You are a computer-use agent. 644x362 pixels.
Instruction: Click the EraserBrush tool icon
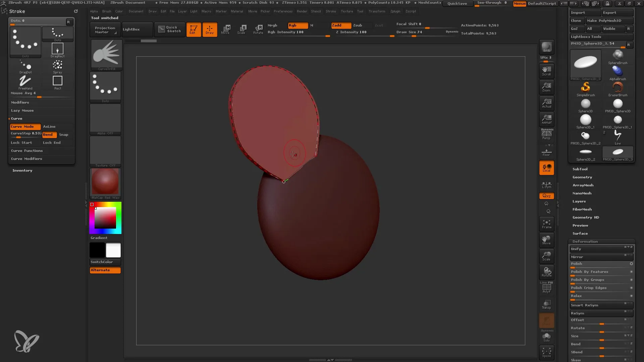[x=618, y=87]
